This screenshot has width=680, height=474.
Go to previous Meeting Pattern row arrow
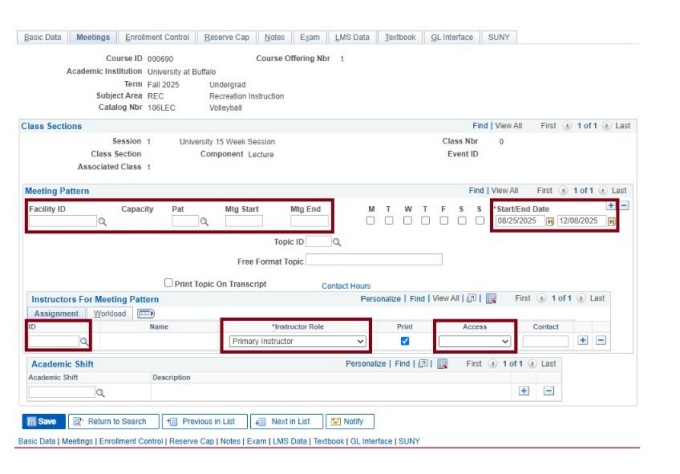[563, 190]
